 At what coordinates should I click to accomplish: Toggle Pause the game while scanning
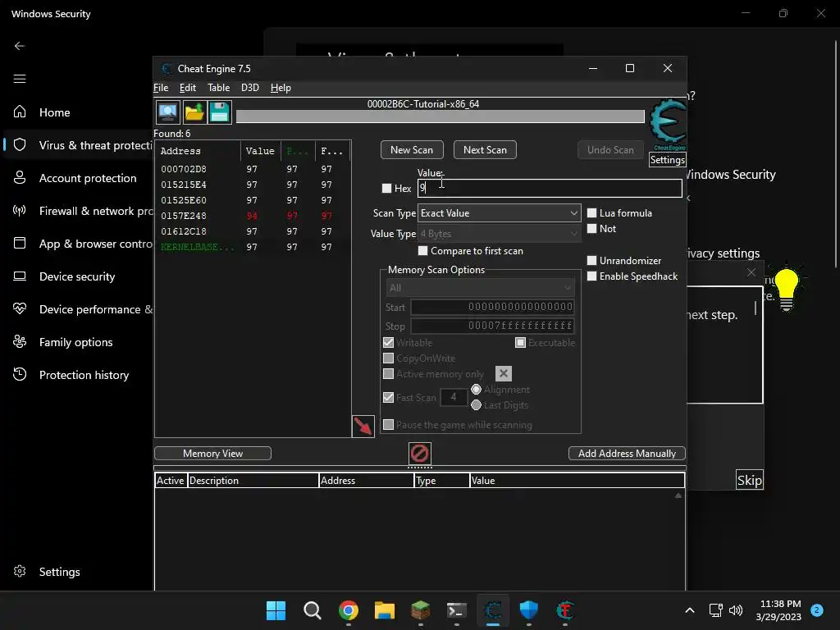pyautogui.click(x=388, y=424)
